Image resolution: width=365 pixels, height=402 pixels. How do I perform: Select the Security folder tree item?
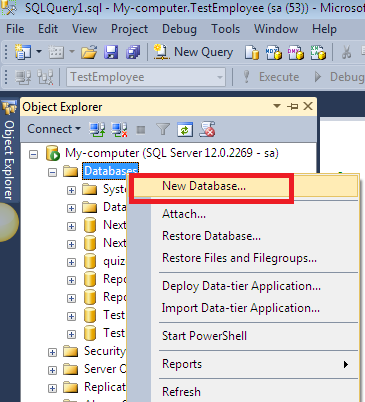tap(105, 351)
